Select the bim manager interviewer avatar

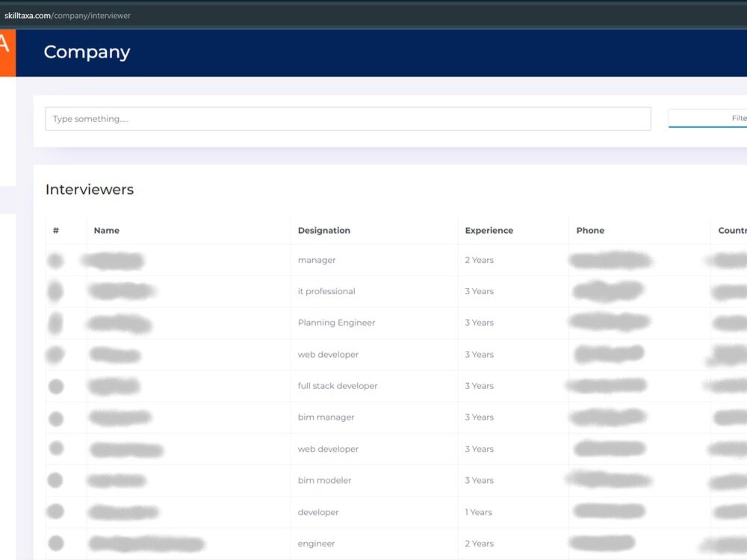55,417
